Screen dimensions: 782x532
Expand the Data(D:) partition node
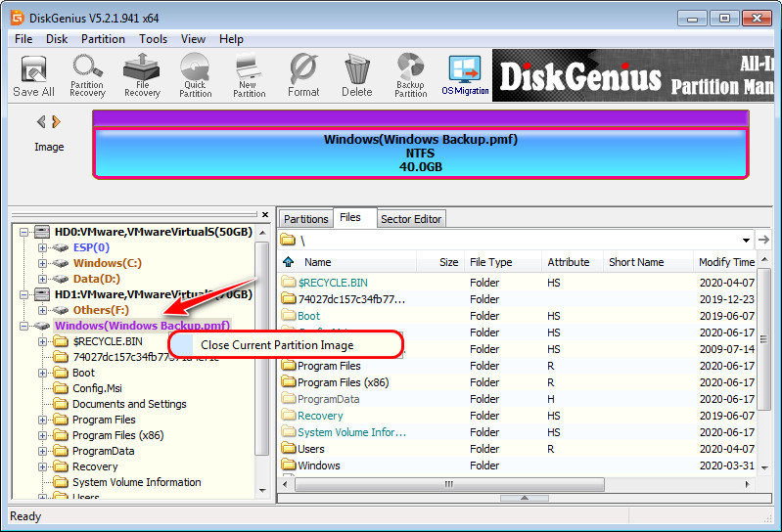tap(42, 279)
